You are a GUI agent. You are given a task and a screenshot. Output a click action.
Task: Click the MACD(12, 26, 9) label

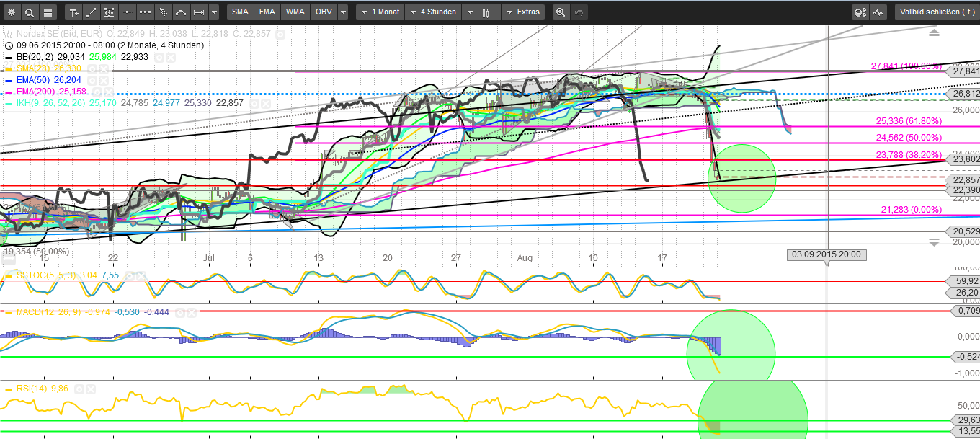[x=49, y=312]
